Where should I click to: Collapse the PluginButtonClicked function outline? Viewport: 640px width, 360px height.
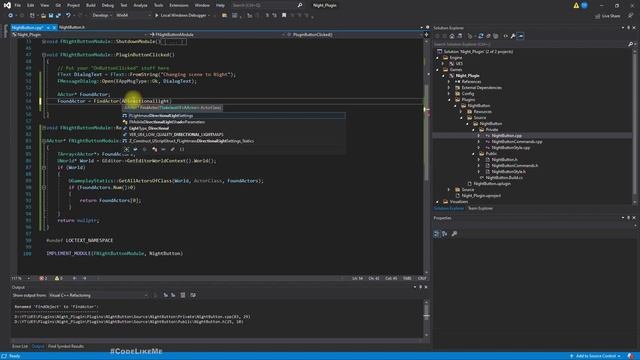coord(44,55)
